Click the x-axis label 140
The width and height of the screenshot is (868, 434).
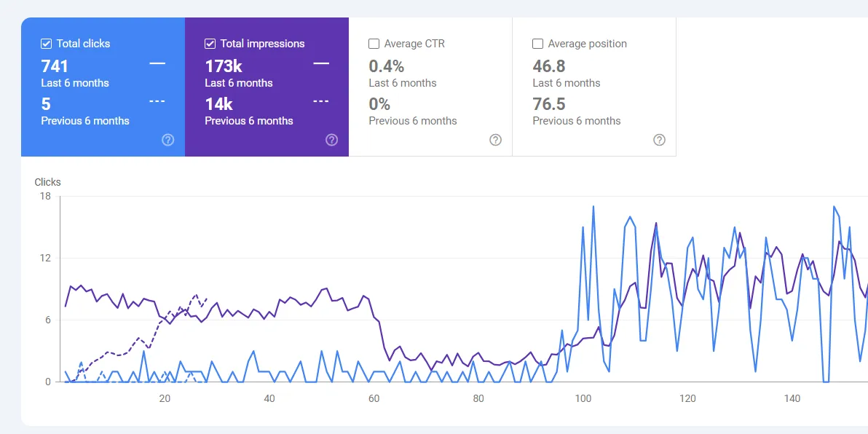pos(792,398)
